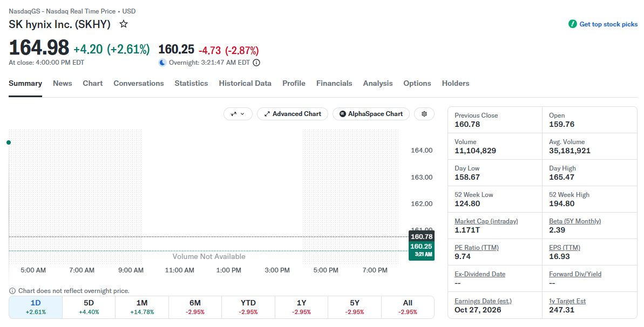Click the Volume Not Available text

[209, 256]
